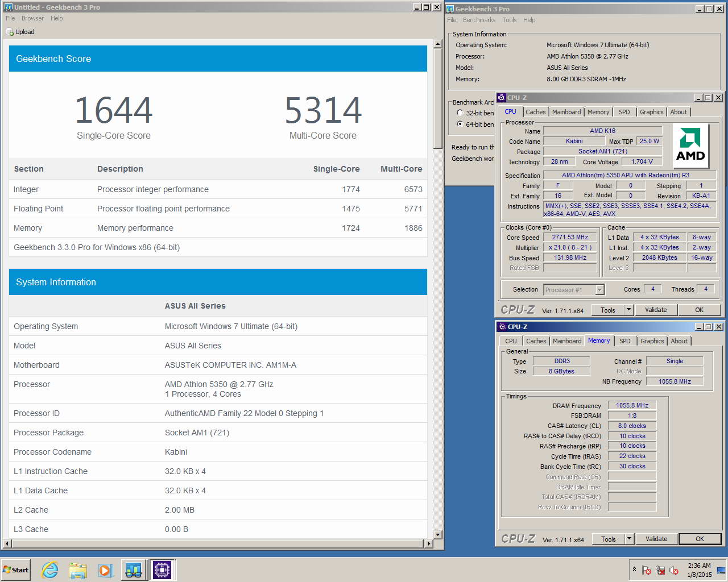This screenshot has height=582, width=728.
Task: Switch to Graphics tab in top CPU-Z
Action: 651,112
